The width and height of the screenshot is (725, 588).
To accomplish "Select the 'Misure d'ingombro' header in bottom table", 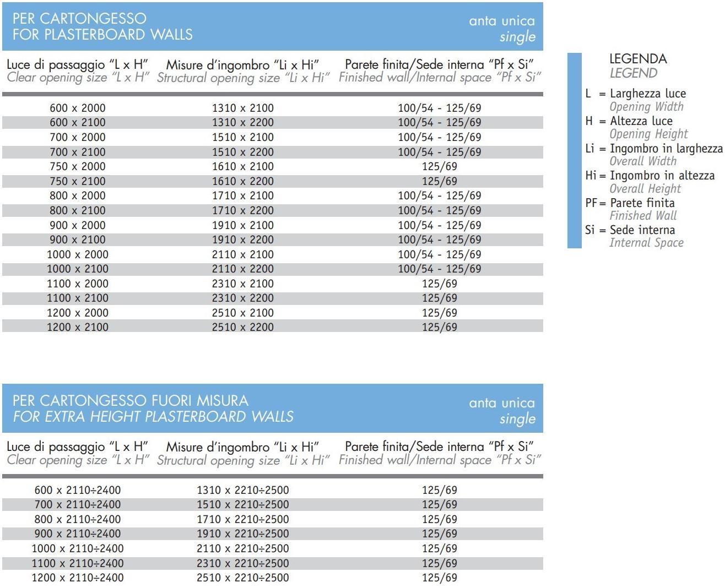I will [x=242, y=447].
